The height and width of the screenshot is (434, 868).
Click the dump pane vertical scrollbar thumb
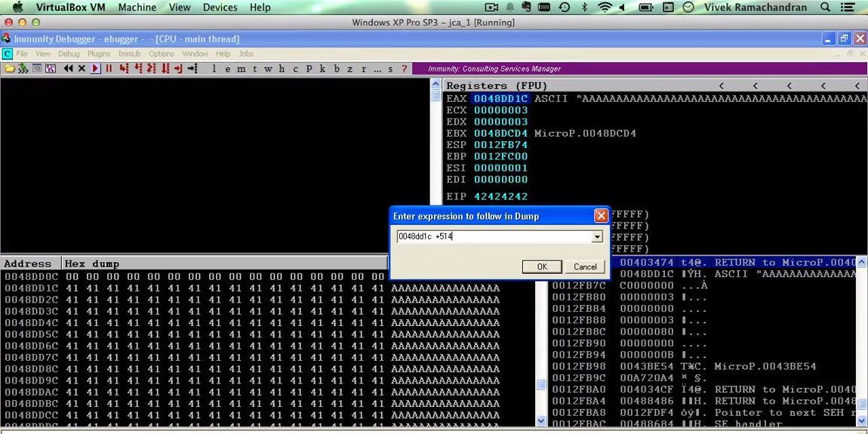(x=541, y=384)
